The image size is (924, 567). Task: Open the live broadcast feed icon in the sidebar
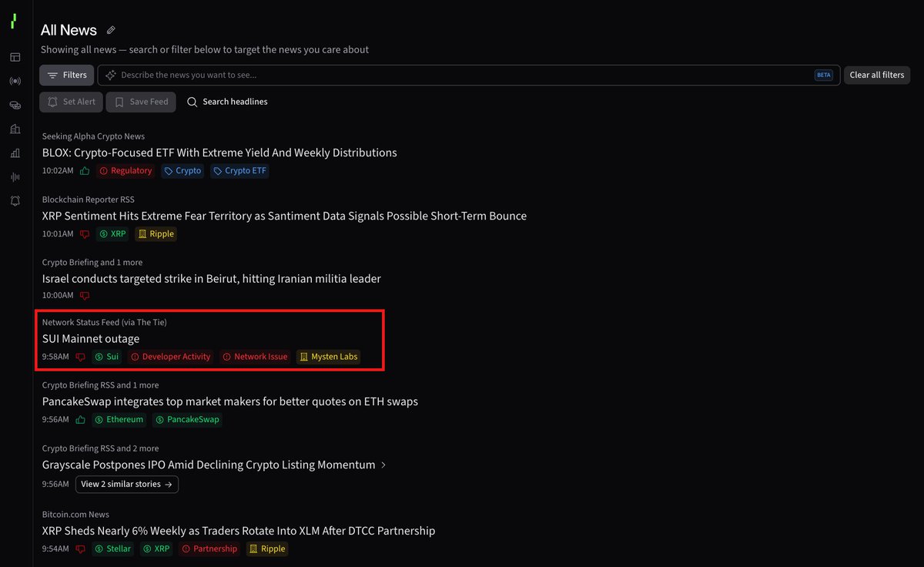click(15, 81)
